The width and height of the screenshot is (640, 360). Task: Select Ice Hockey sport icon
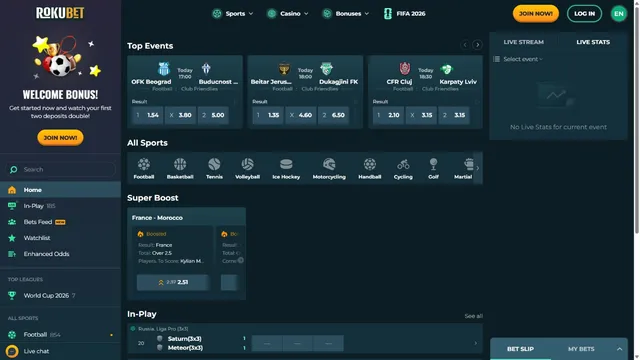point(286,168)
